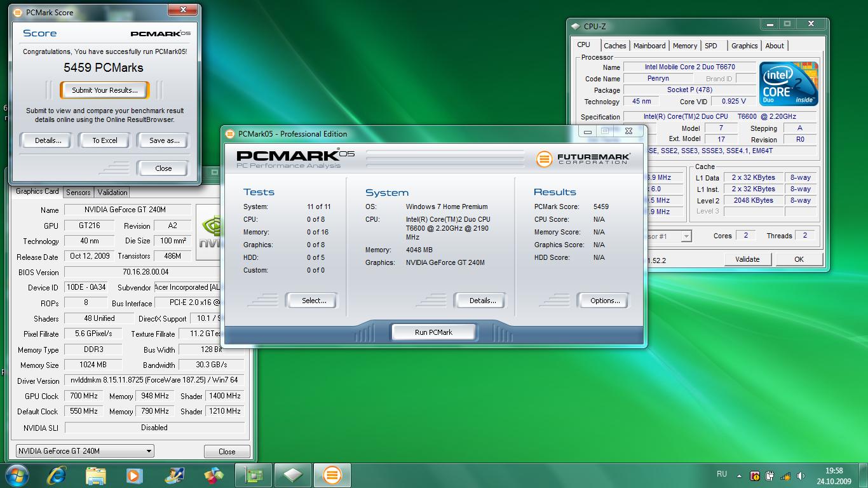
Task: Export results with To Excel button
Action: [x=105, y=140]
